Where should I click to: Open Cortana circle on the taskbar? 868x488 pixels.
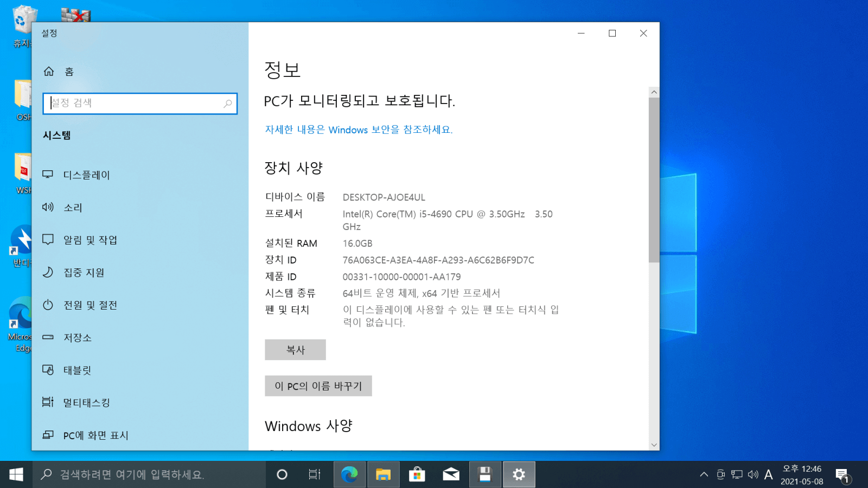click(282, 474)
